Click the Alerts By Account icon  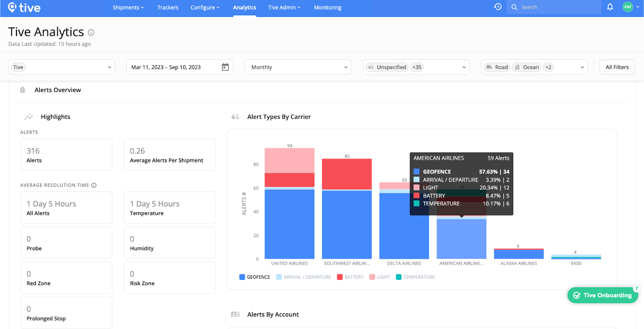point(235,315)
